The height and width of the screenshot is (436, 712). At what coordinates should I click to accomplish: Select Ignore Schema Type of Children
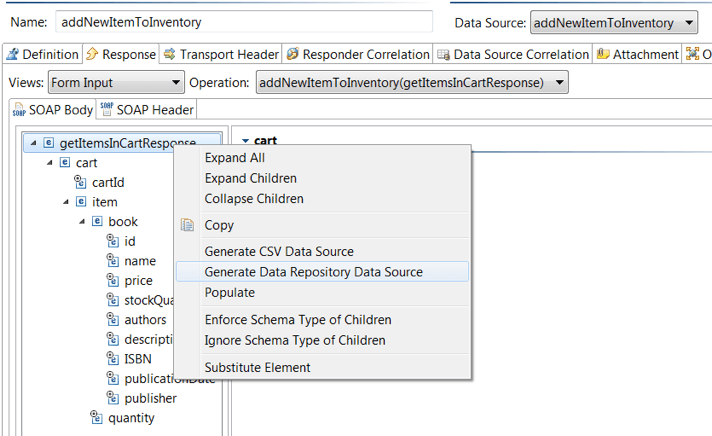[323, 340]
